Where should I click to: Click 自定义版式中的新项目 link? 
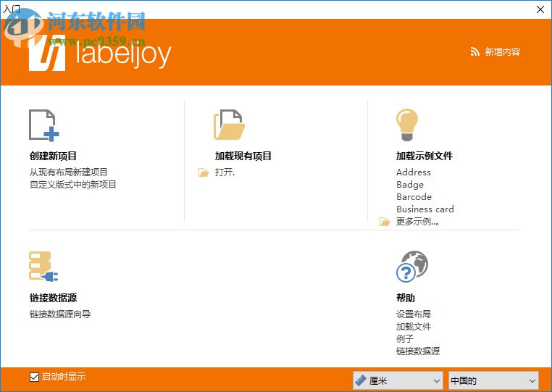(x=73, y=185)
